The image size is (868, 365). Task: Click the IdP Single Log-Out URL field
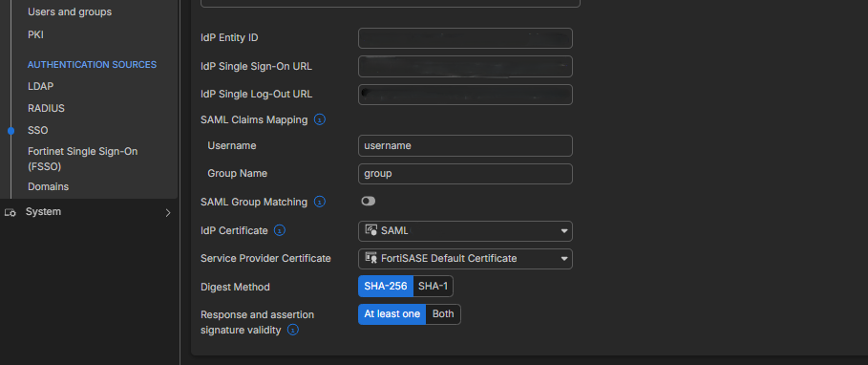pyautogui.click(x=465, y=95)
